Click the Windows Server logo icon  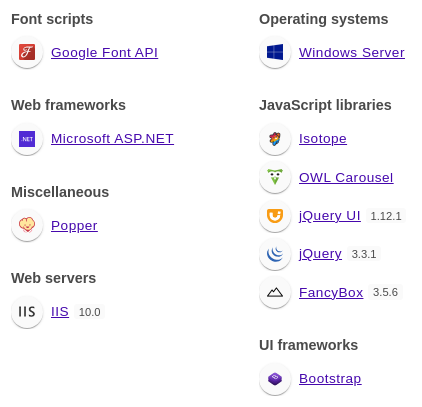click(275, 52)
